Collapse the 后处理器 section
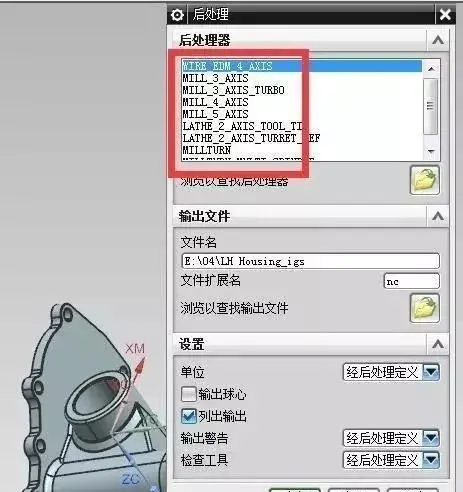 click(x=438, y=40)
